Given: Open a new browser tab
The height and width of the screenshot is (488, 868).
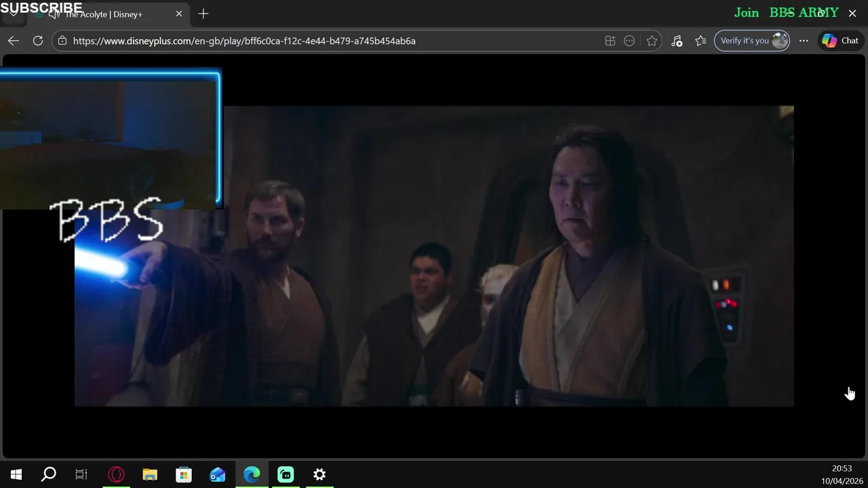Looking at the screenshot, I should (x=203, y=14).
